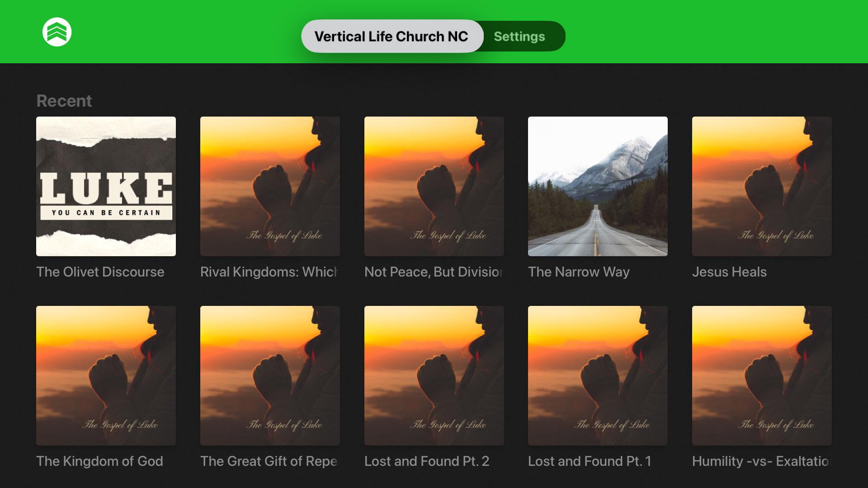868x488 pixels.
Task: Switch to the Settings tab
Action: [519, 37]
